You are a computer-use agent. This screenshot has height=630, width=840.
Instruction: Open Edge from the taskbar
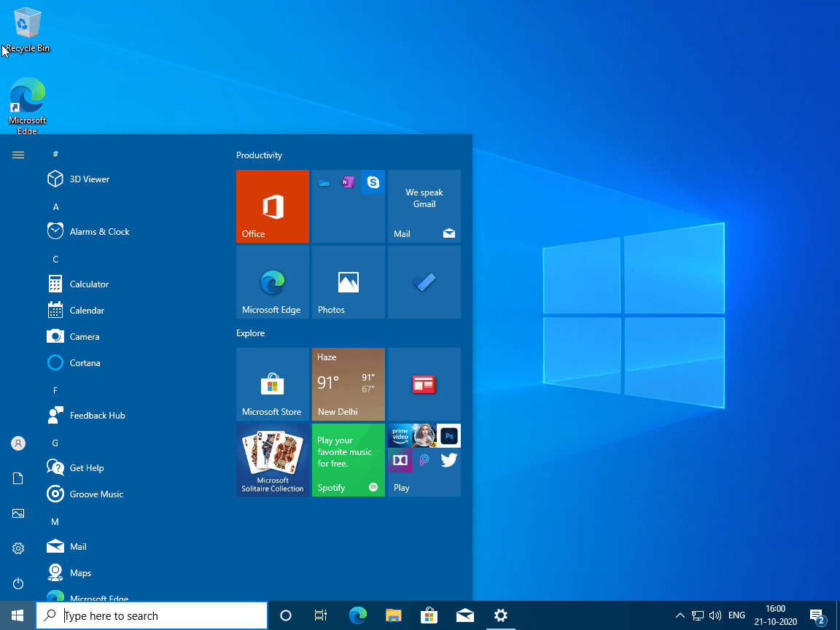pos(357,615)
